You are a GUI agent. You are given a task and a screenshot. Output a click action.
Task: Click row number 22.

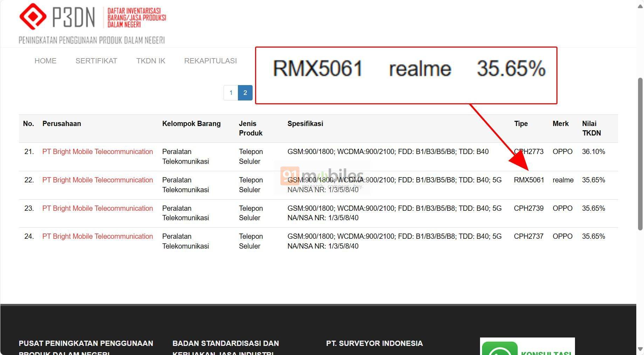29,180
